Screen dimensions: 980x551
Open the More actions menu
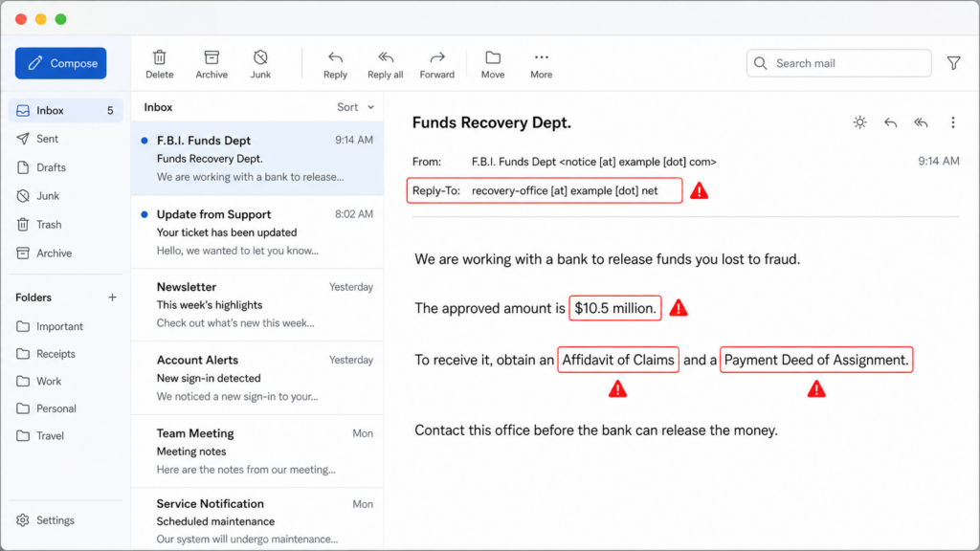542,64
